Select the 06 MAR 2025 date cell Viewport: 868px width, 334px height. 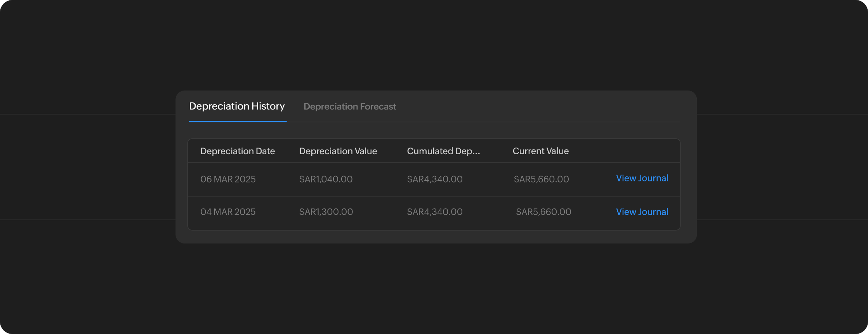tap(228, 179)
